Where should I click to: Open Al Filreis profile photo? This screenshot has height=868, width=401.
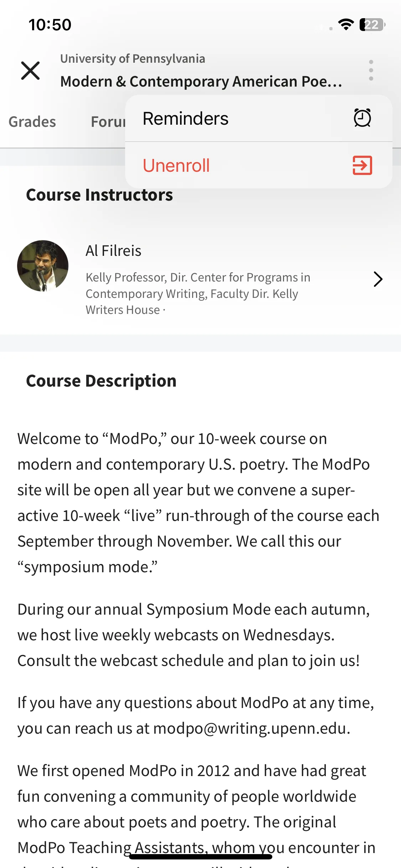[x=43, y=266]
